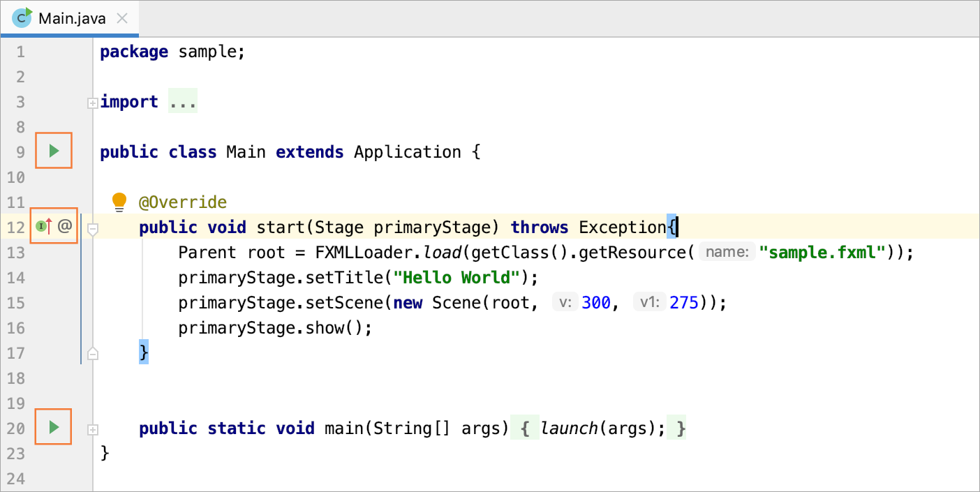Click the fold end marker at line 17
Image resolution: width=980 pixels, height=492 pixels.
click(92, 354)
